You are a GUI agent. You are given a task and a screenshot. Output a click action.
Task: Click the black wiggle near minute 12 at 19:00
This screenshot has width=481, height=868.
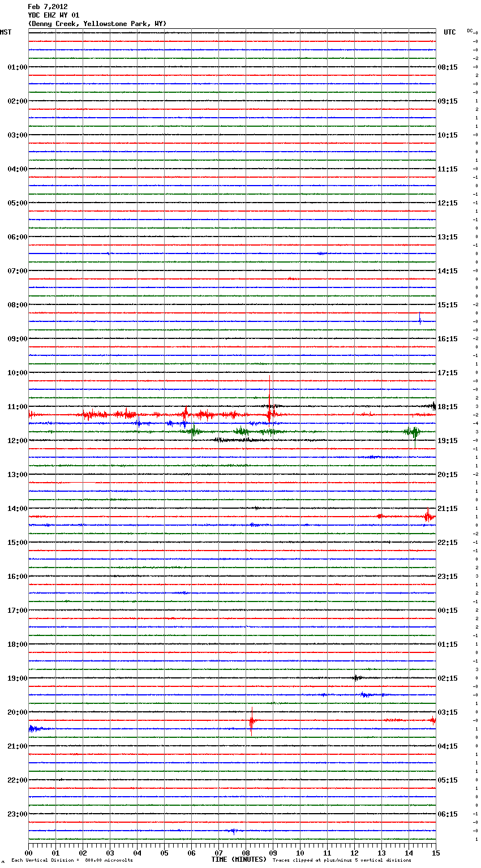point(356,677)
